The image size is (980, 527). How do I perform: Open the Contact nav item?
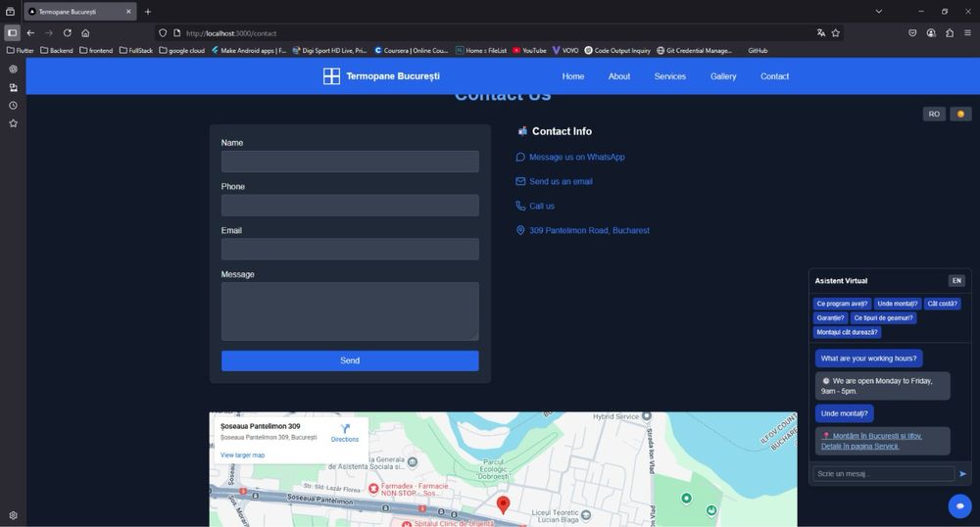click(x=774, y=76)
